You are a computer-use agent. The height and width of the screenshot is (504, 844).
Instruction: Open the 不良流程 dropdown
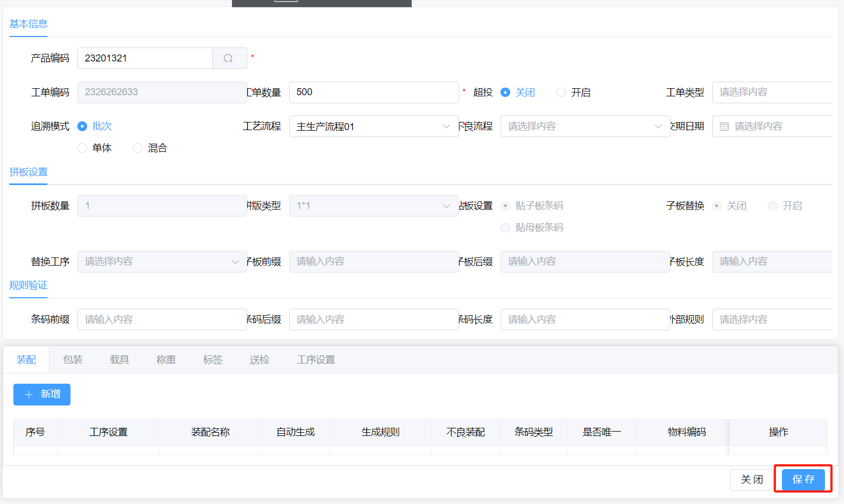585,126
